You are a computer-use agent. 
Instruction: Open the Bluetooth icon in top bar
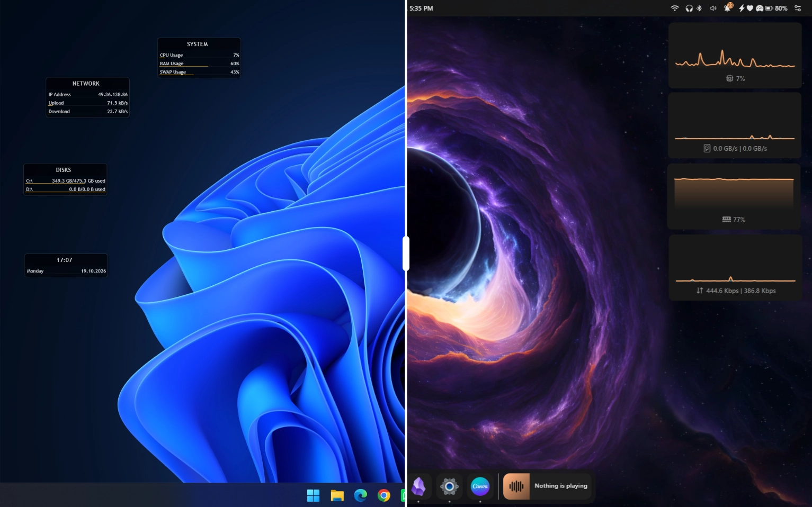pyautogui.click(x=699, y=8)
